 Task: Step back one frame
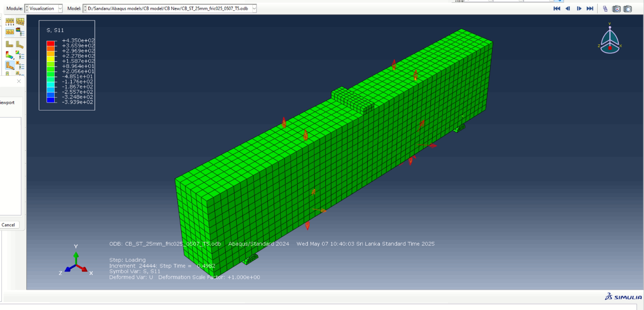568,8
